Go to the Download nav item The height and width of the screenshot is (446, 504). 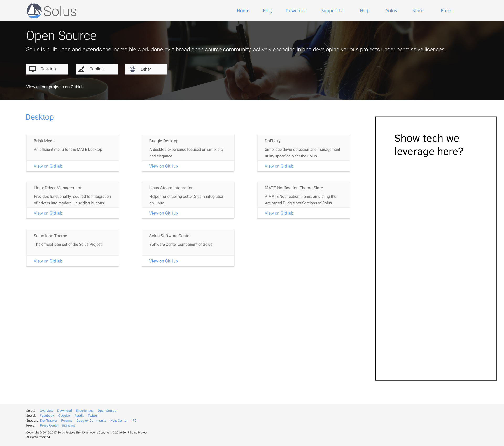click(x=296, y=11)
